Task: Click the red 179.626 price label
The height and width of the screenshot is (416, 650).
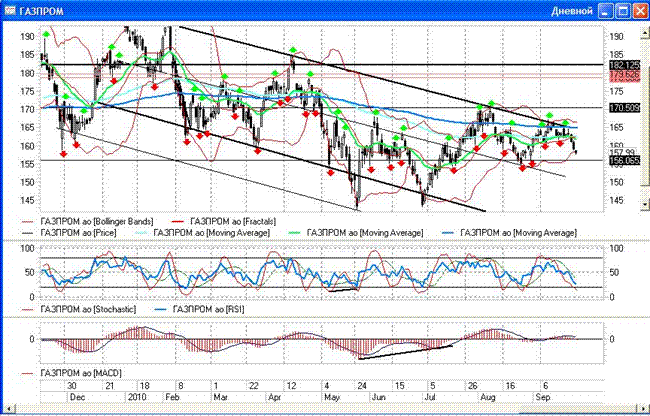Action: point(624,75)
